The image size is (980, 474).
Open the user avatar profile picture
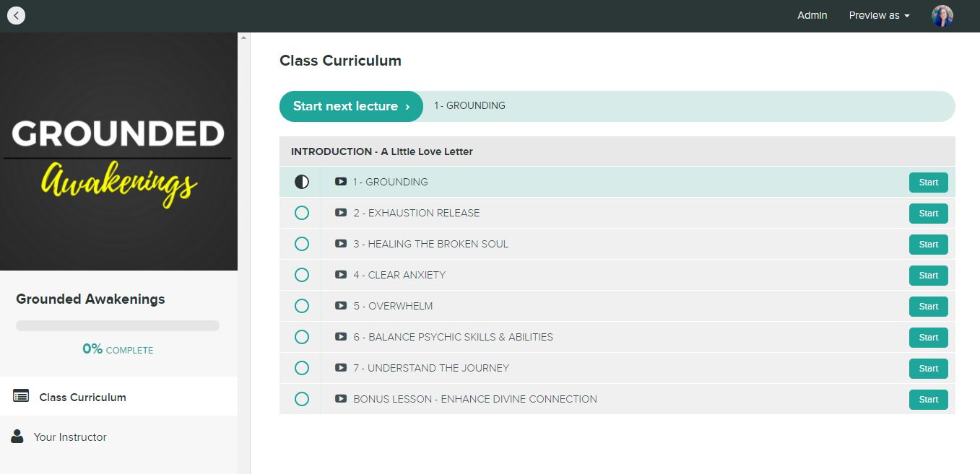[x=942, y=16]
